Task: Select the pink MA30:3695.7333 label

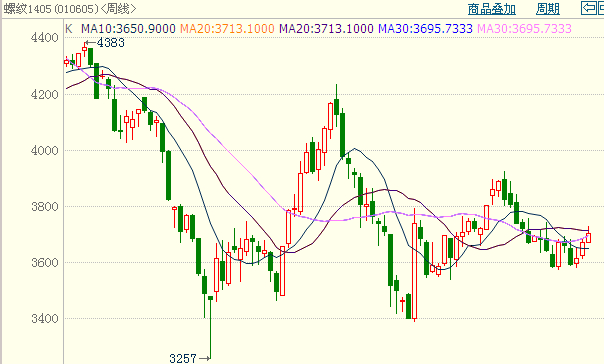Action: tap(524, 29)
